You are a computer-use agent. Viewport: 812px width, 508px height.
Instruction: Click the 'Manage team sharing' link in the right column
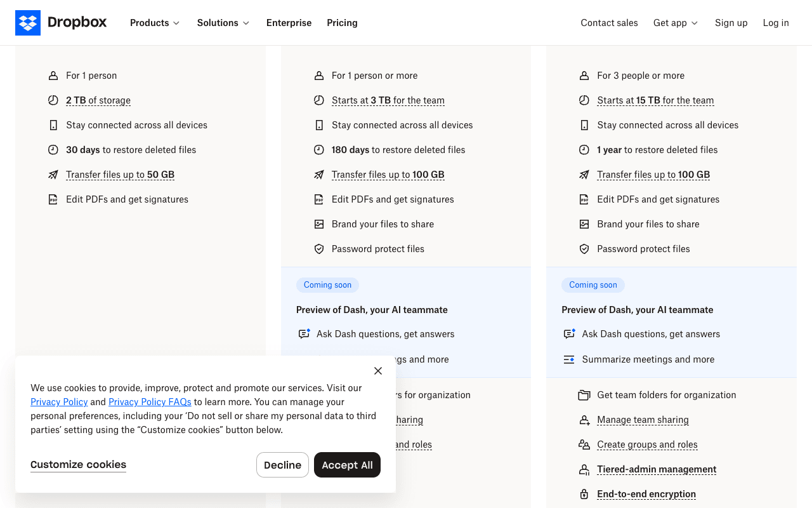[x=643, y=420]
